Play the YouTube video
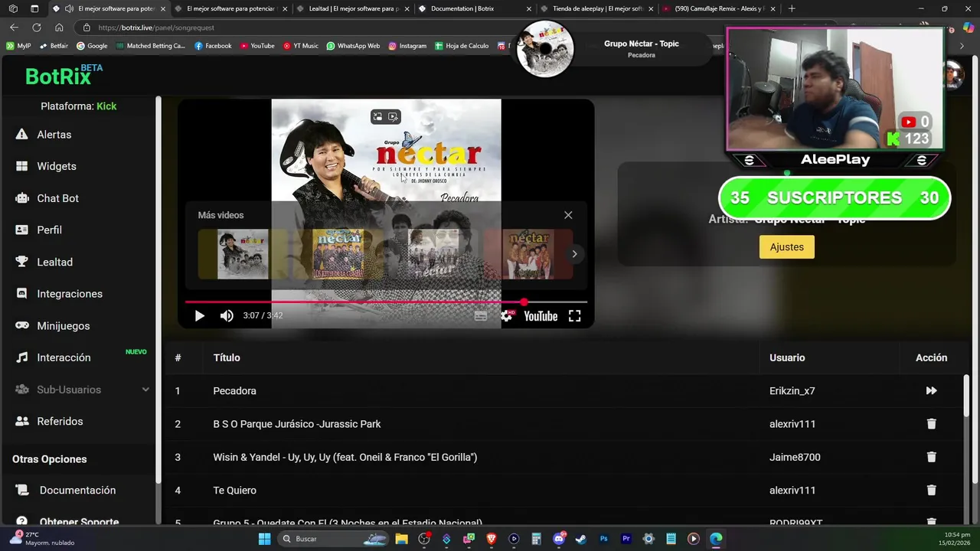 (x=199, y=316)
